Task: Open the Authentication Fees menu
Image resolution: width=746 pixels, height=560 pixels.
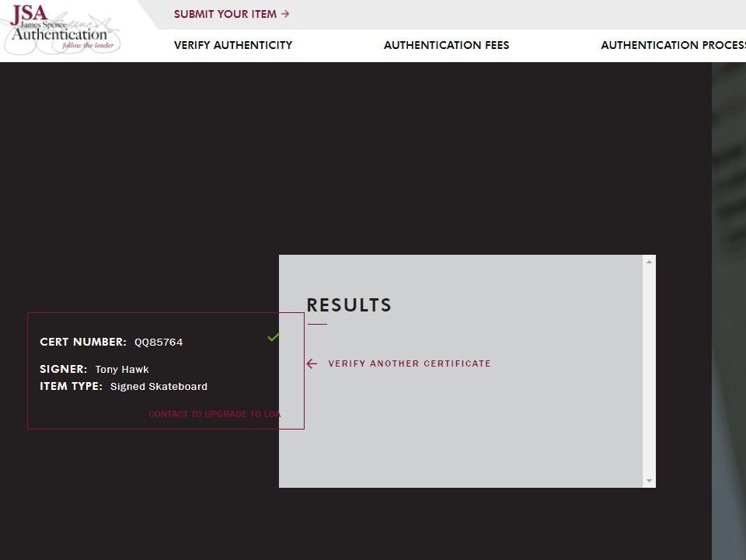Action: pos(446,45)
